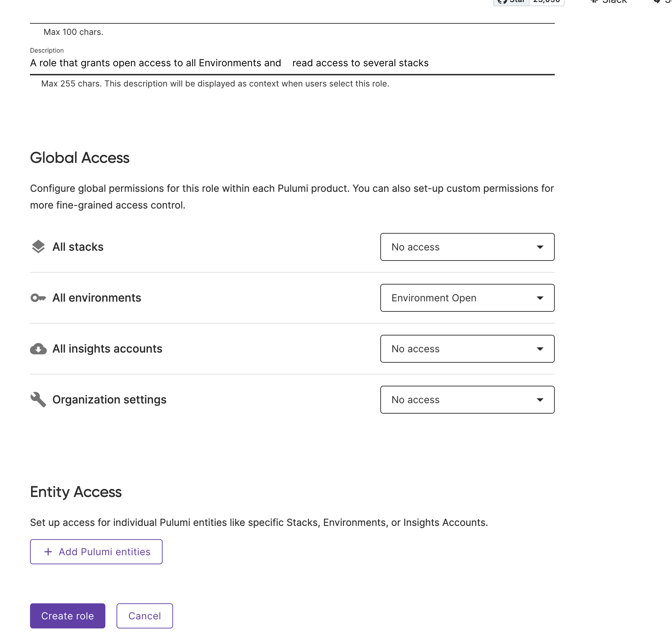Click the GitHub Star button
Image resolution: width=672 pixels, height=641 pixels.
512,2
